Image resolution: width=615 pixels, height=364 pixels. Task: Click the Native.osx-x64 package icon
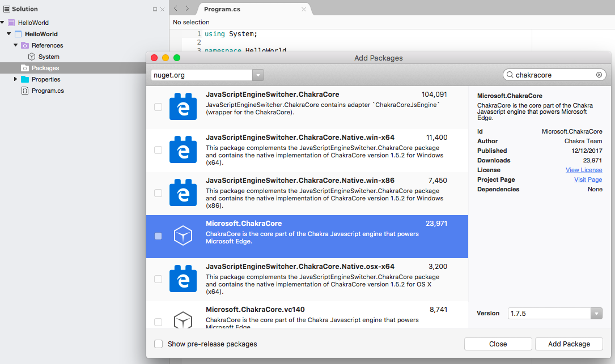(183, 279)
